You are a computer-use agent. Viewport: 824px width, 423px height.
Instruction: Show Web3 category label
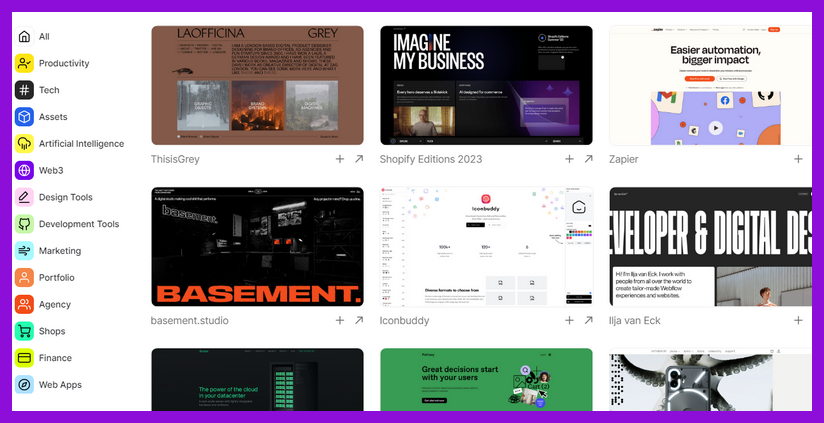click(x=52, y=170)
